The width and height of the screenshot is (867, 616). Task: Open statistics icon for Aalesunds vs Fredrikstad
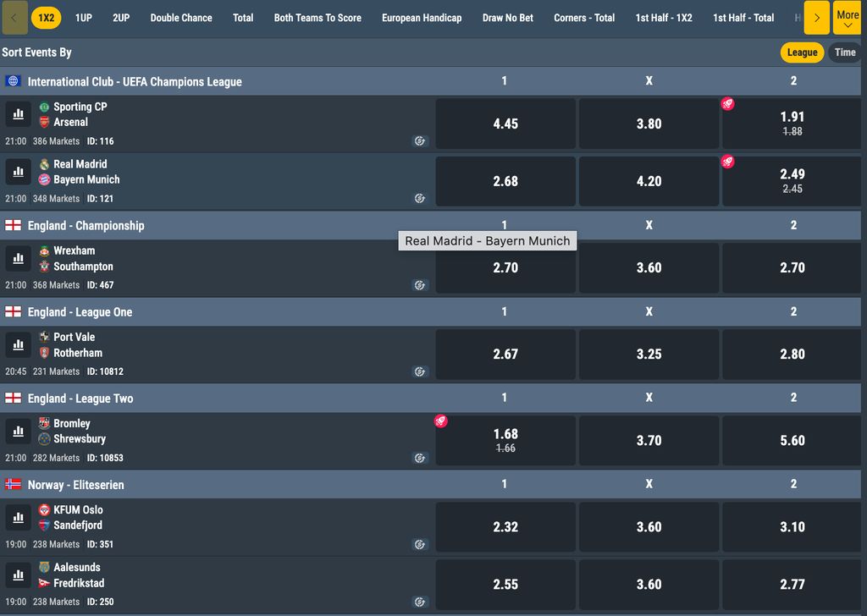pos(19,575)
